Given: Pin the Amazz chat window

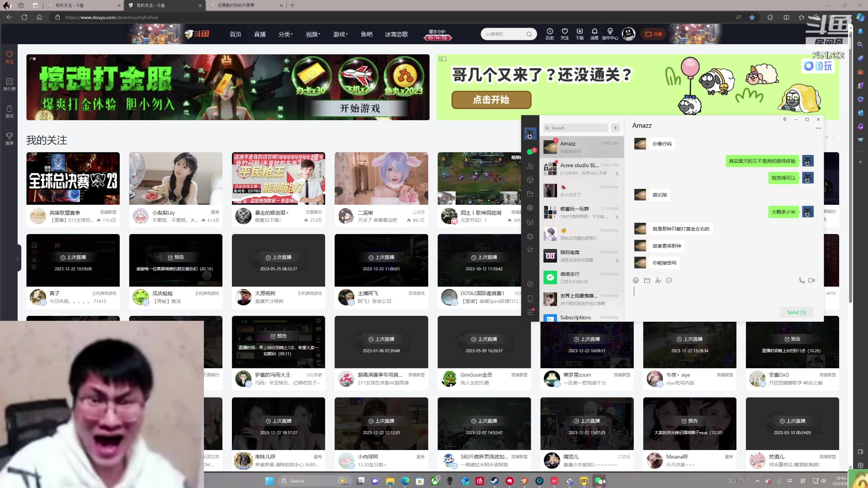Looking at the screenshot, I should [x=785, y=119].
